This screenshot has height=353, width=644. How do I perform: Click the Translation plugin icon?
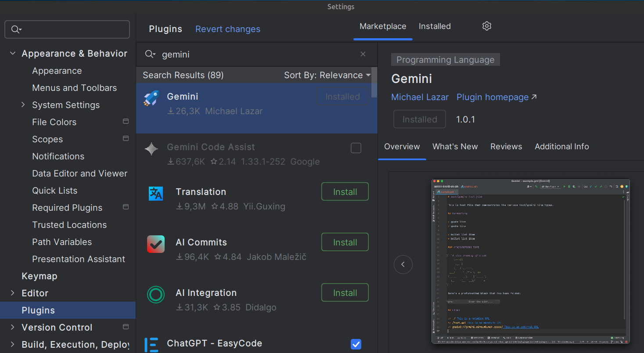coord(156,194)
